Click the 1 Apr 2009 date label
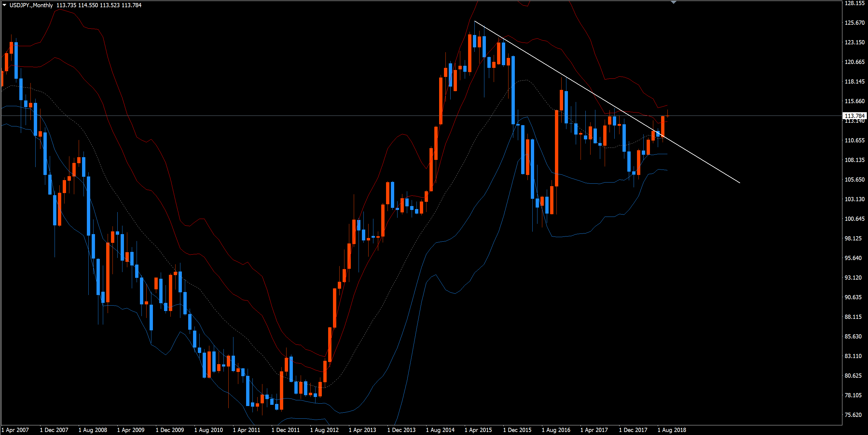The image size is (868, 435). tap(131, 430)
